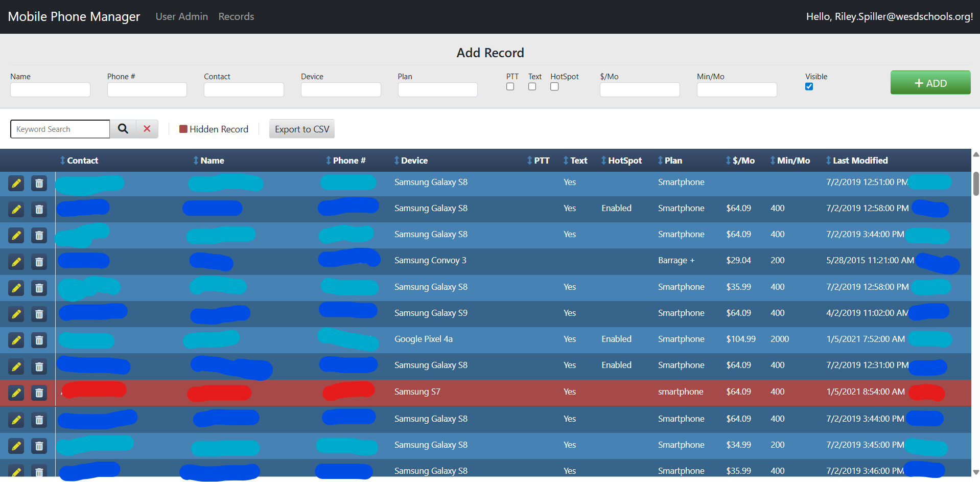980x482 pixels.
Task: Edit record modified 7/2/2019 12:31:00 PM
Action: pyautogui.click(x=16, y=366)
